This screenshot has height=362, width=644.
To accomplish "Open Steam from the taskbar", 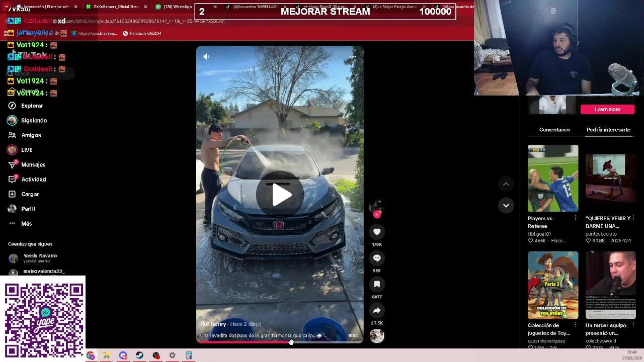I will (139, 356).
